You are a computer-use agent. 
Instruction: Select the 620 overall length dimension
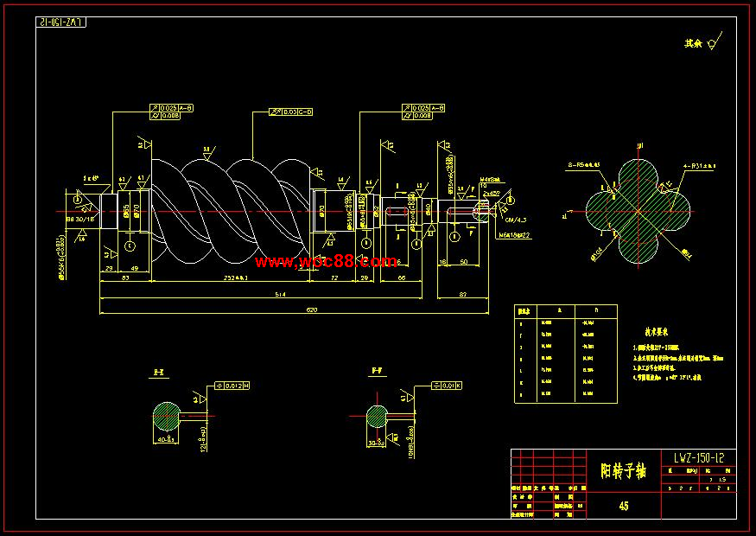click(x=312, y=310)
